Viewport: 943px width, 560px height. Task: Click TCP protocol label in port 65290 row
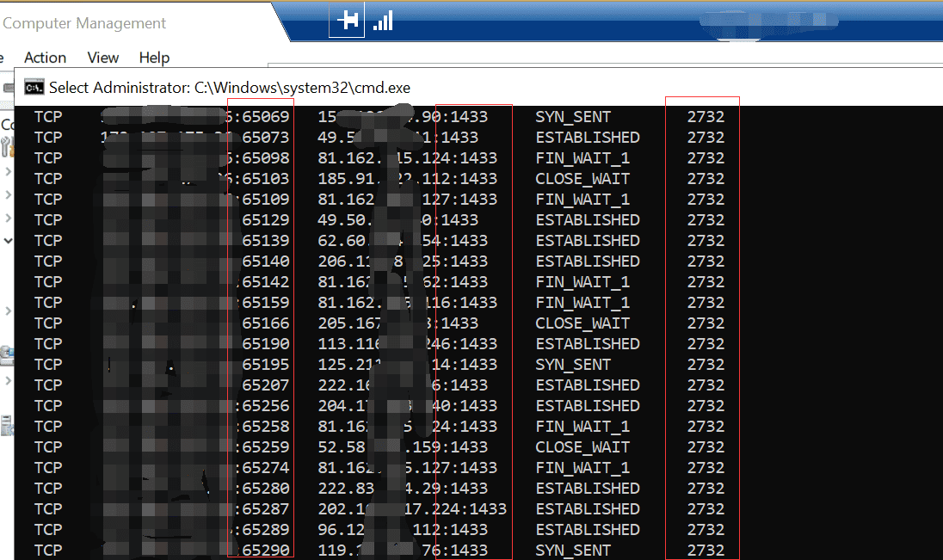tap(48, 551)
